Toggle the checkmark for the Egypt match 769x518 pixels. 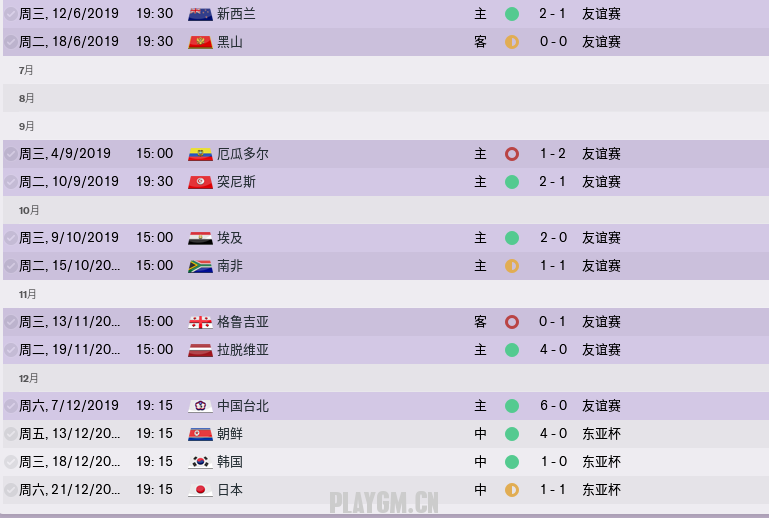click(10, 238)
